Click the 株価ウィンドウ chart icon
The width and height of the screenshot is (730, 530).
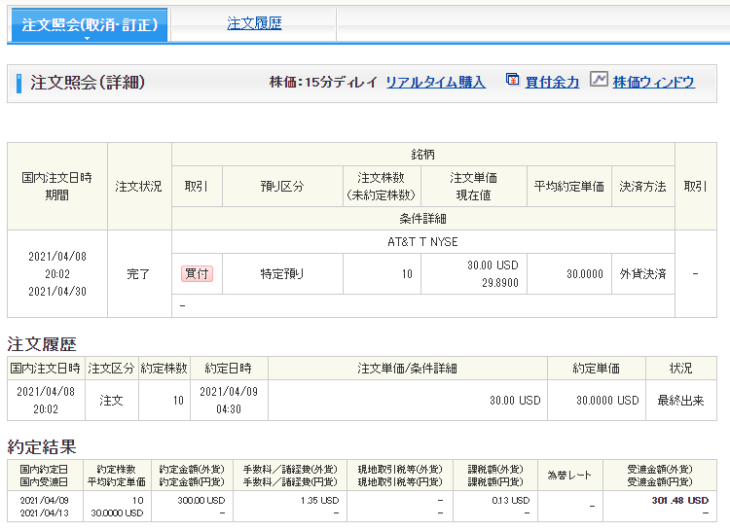coord(598,81)
